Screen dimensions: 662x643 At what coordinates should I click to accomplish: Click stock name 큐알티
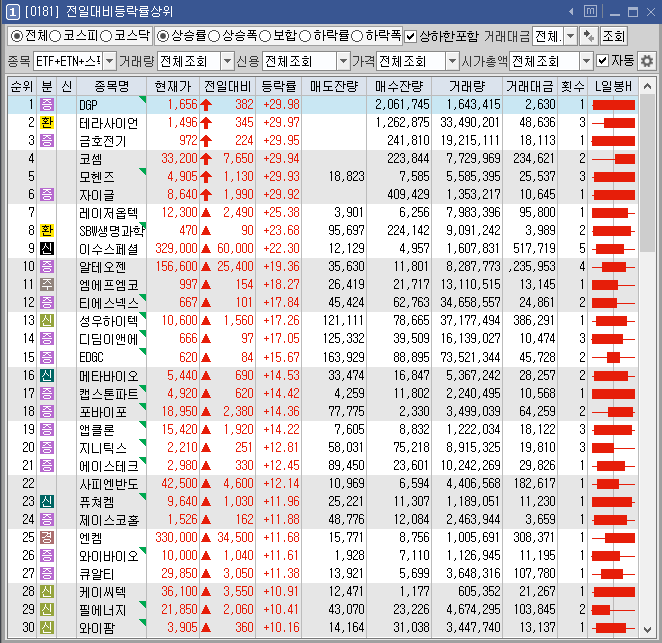(x=97, y=573)
